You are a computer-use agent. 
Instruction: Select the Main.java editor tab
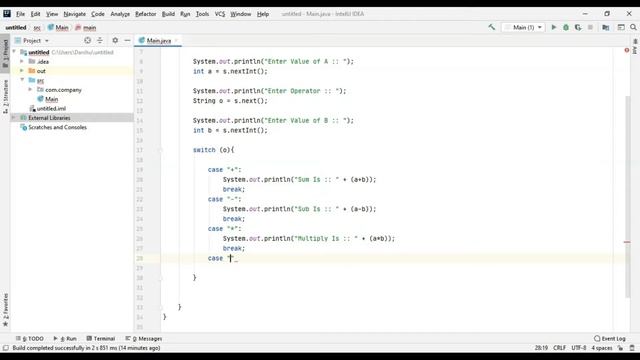pos(158,40)
